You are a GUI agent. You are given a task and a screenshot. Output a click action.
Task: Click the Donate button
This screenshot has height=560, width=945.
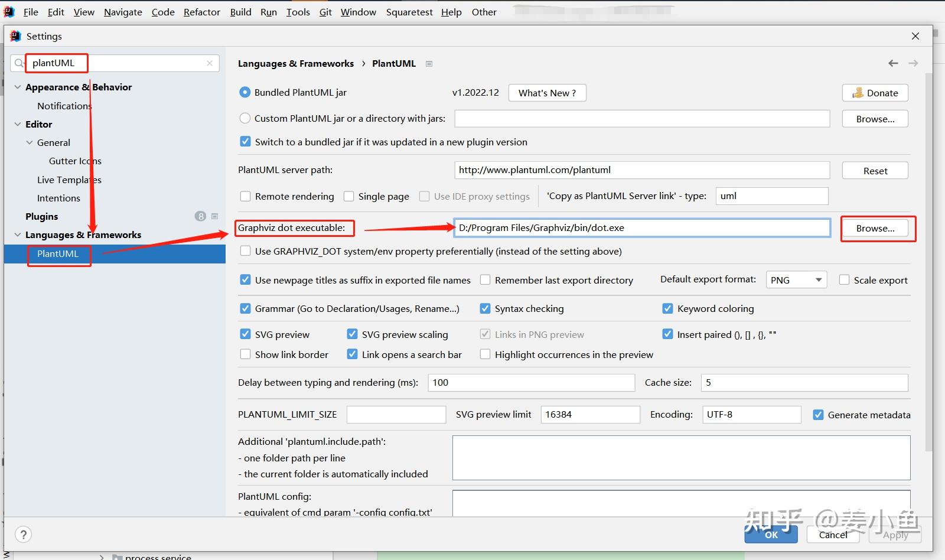875,93
